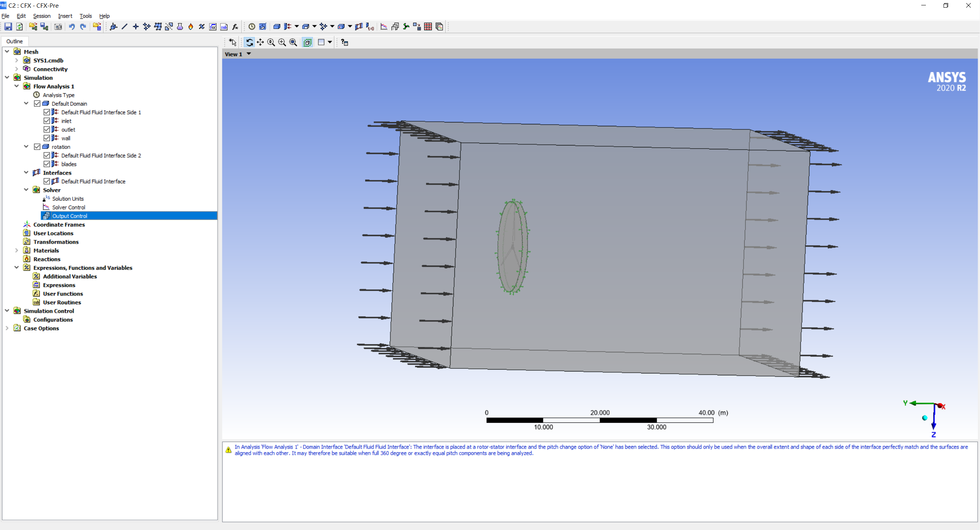The height and width of the screenshot is (530, 980).
Task: Toggle the Default Domain checkbox
Action: 37,104
